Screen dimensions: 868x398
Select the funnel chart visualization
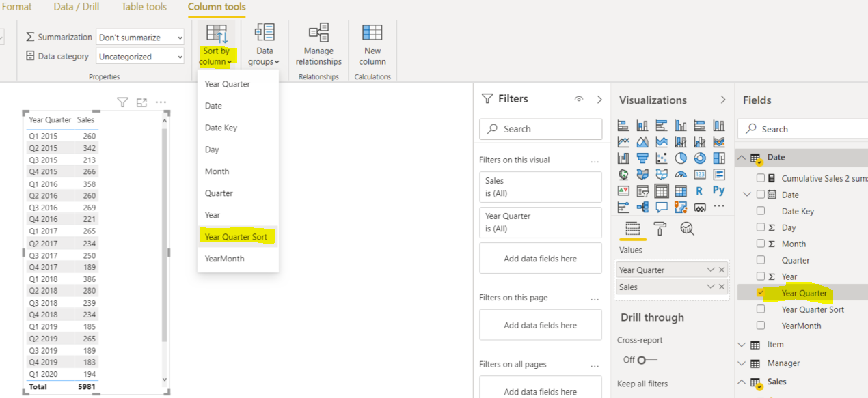click(642, 158)
